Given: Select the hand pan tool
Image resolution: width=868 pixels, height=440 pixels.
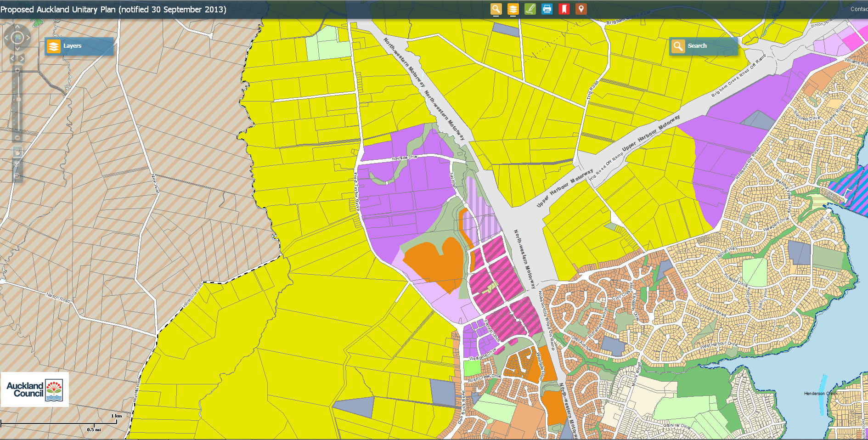Looking at the screenshot, I should [x=17, y=152].
